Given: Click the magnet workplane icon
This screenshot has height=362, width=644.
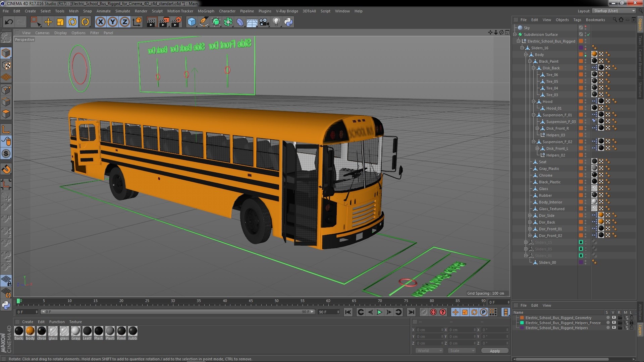Looking at the screenshot, I should coord(6,169).
